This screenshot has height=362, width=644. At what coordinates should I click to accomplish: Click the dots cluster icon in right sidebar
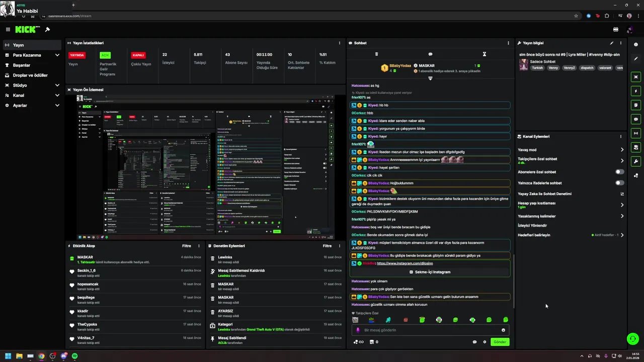pyautogui.click(x=636, y=175)
